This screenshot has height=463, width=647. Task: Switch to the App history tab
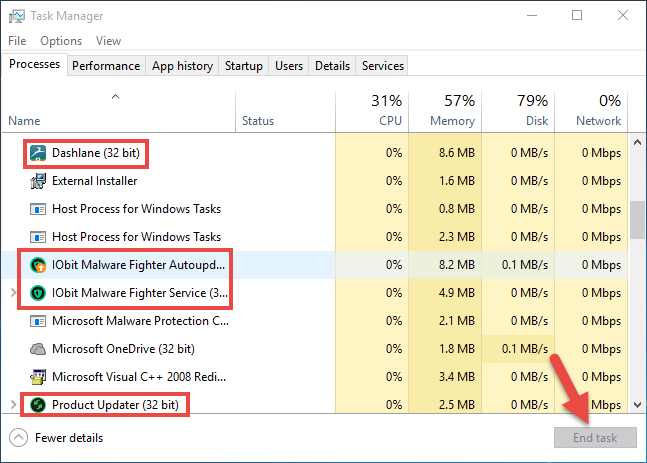(x=182, y=66)
